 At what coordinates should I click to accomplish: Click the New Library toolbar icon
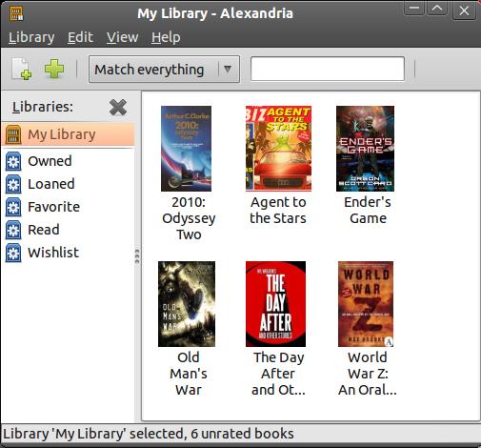[22, 69]
